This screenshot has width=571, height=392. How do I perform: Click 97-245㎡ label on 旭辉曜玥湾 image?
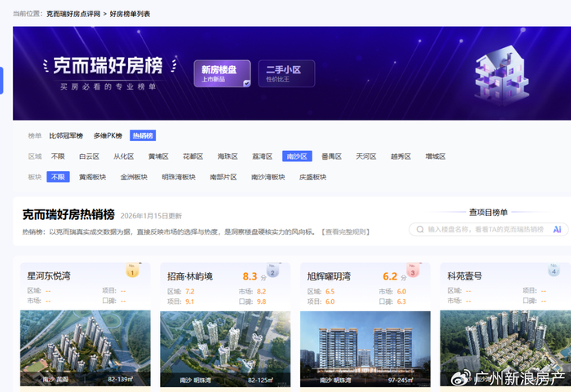tap(401, 380)
